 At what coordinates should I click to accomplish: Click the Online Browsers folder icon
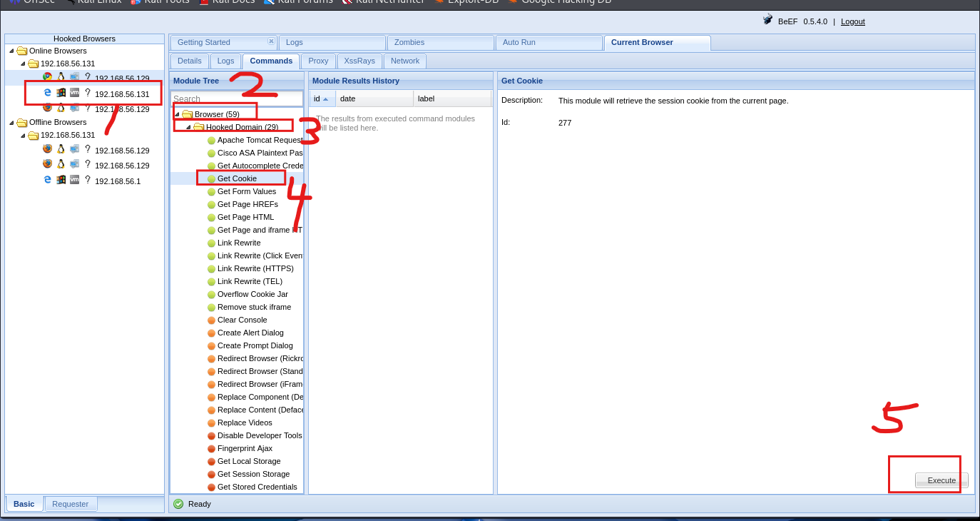[22, 51]
